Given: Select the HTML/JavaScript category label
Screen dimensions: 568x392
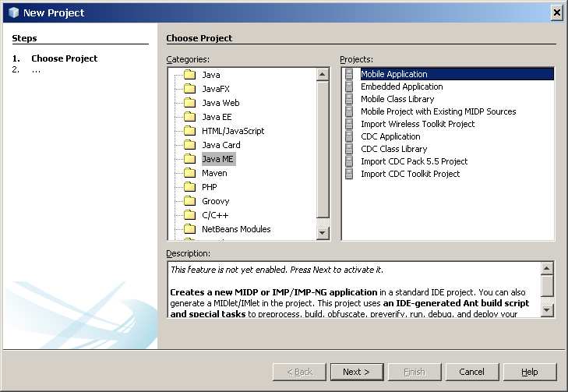Looking at the screenshot, I should (x=233, y=131).
